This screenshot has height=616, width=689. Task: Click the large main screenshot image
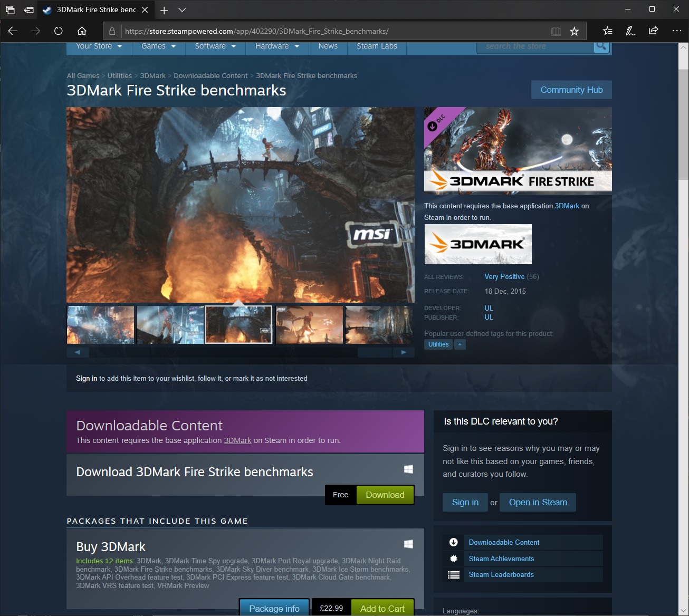[x=241, y=205]
